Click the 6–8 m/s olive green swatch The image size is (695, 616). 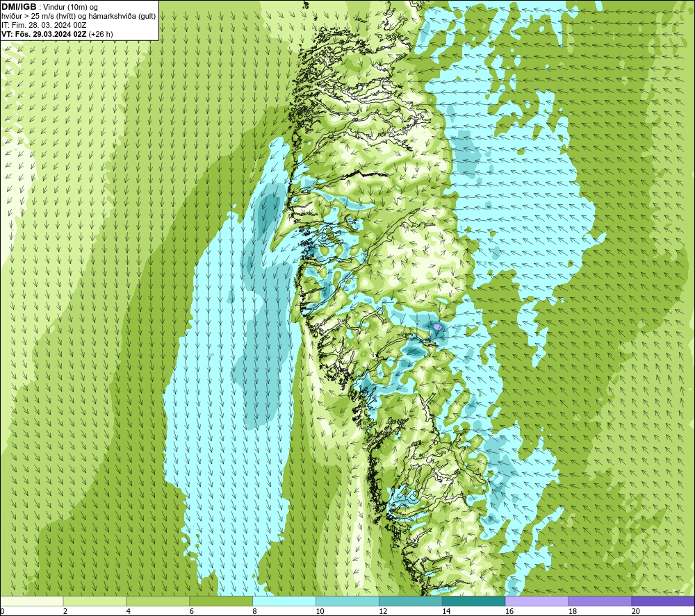click(221, 601)
